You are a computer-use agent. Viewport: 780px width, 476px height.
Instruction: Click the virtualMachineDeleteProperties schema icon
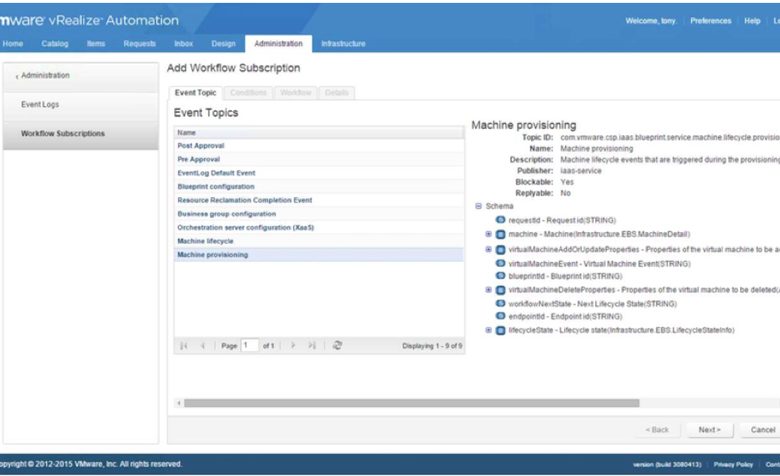500,290
